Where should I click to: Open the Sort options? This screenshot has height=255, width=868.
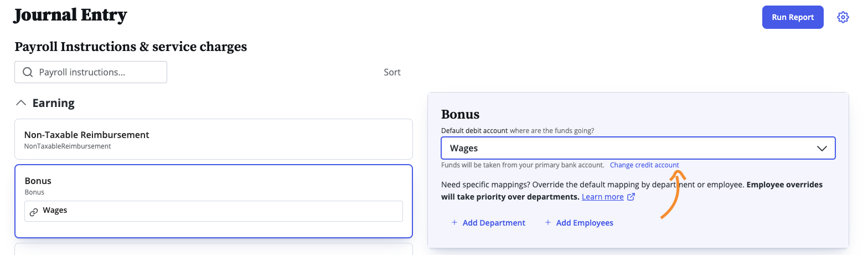(392, 72)
